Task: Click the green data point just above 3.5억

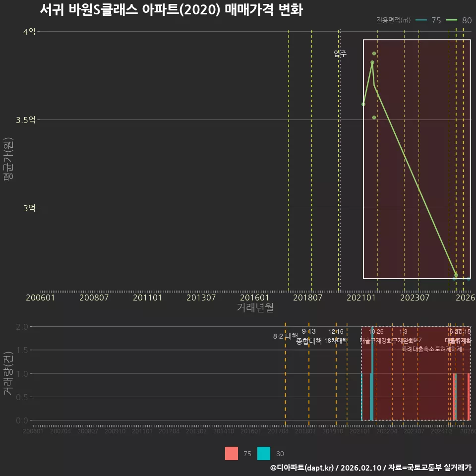Action: point(374,118)
